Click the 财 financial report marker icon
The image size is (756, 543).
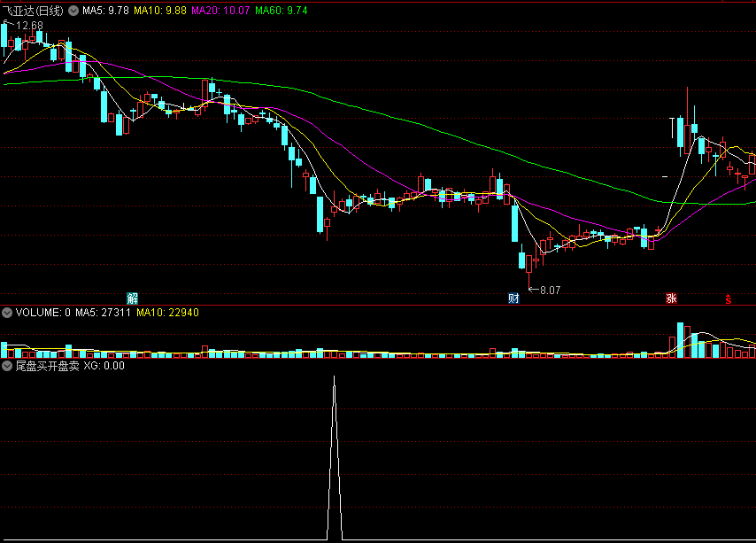[513, 298]
